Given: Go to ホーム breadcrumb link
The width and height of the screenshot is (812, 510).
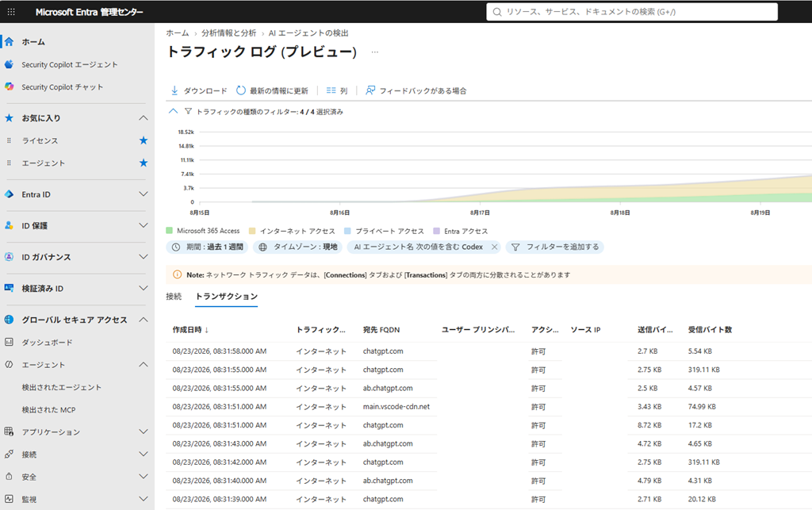Looking at the screenshot, I should click(178, 33).
